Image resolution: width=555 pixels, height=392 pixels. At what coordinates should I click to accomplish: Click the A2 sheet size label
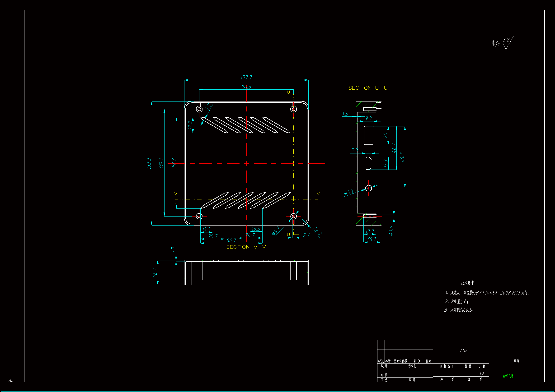(11, 380)
